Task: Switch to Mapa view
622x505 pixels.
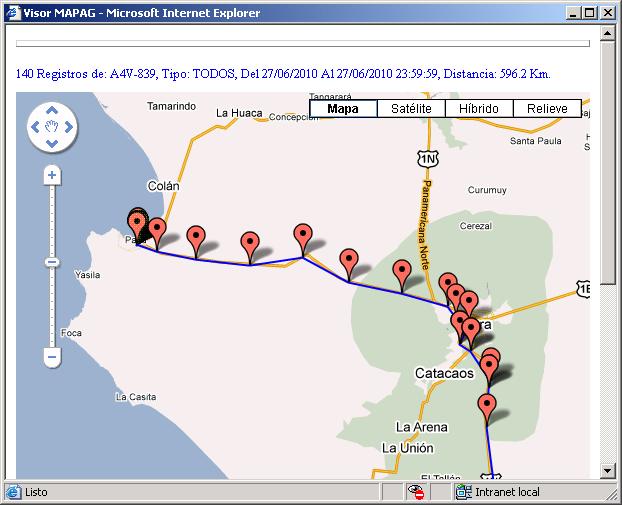Action: tap(343, 109)
